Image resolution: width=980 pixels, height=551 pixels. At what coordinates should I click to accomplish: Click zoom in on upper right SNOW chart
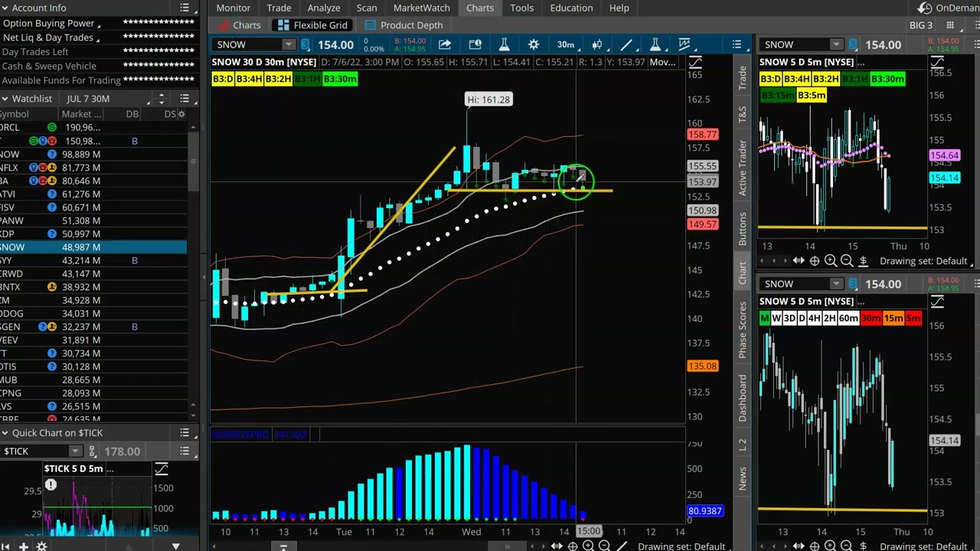click(831, 261)
